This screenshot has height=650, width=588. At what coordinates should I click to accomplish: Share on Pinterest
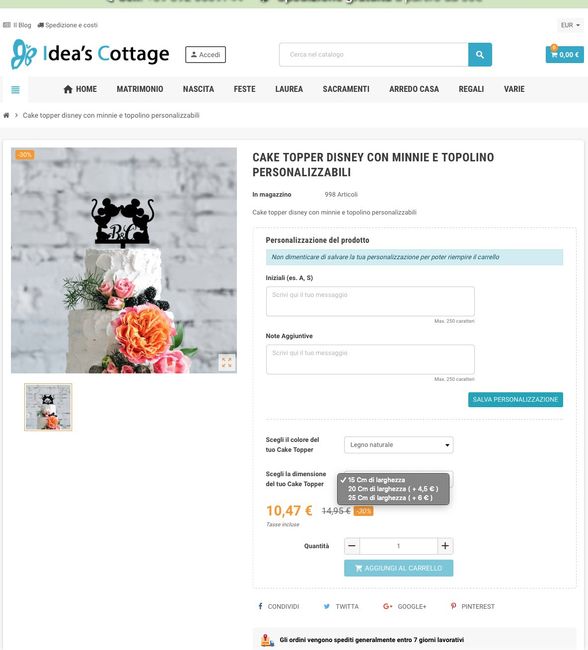click(472, 606)
